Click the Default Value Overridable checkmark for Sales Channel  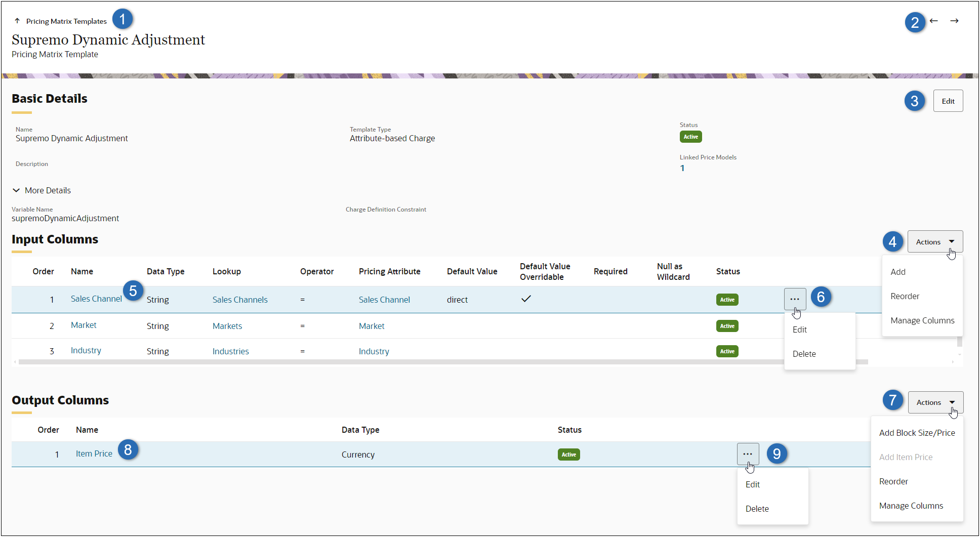click(526, 299)
